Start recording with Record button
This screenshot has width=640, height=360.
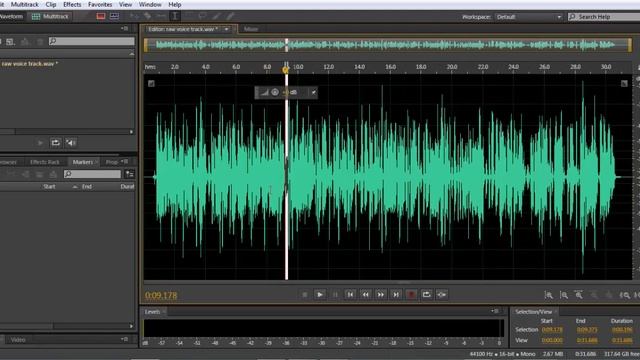coord(411,294)
